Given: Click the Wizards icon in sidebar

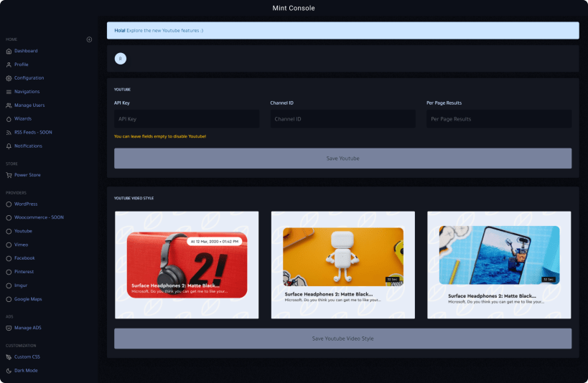Looking at the screenshot, I should pos(9,119).
